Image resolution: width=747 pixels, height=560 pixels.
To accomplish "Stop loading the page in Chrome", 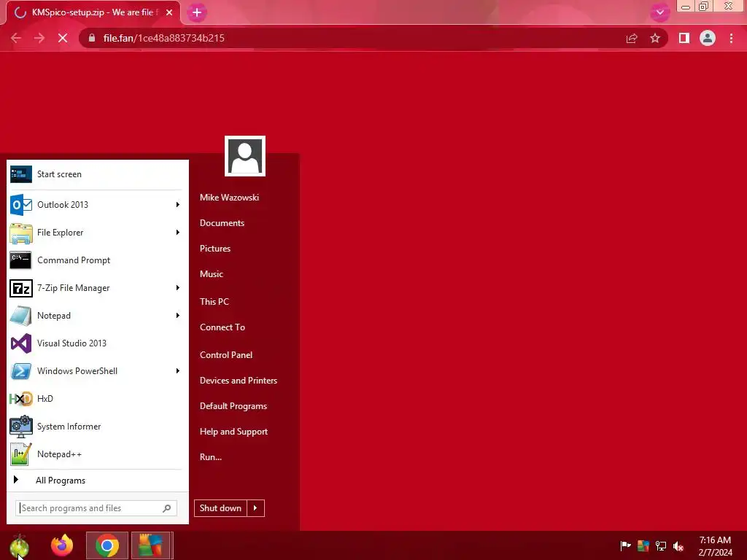I will click(x=63, y=38).
